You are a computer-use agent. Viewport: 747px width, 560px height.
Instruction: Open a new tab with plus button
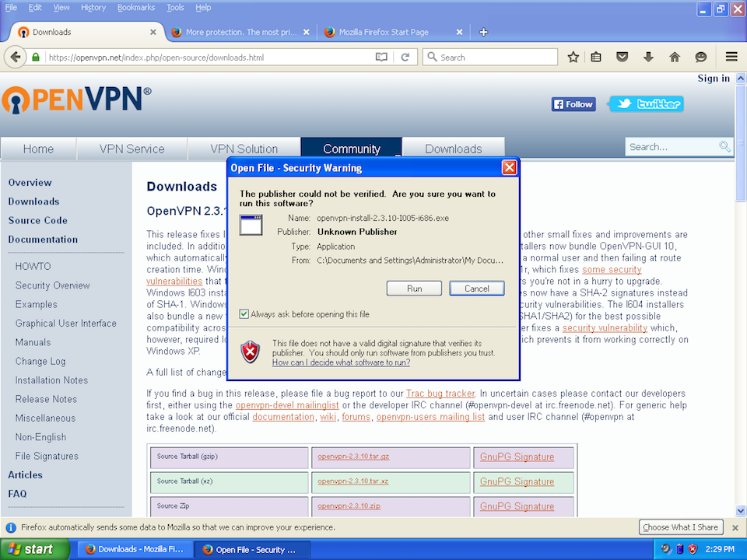point(483,32)
